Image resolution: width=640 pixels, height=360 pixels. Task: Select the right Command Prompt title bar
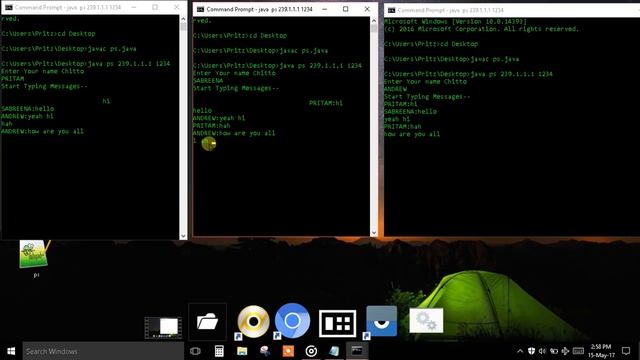click(511, 10)
